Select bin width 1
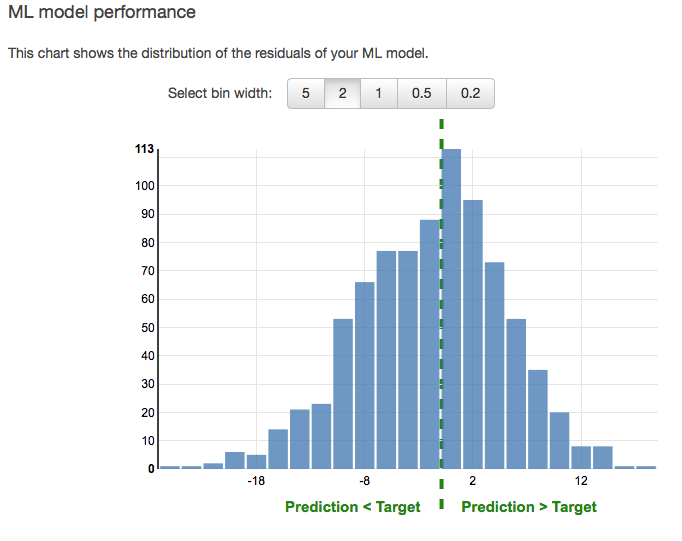Image resolution: width=682 pixels, height=541 pixels. click(x=378, y=94)
